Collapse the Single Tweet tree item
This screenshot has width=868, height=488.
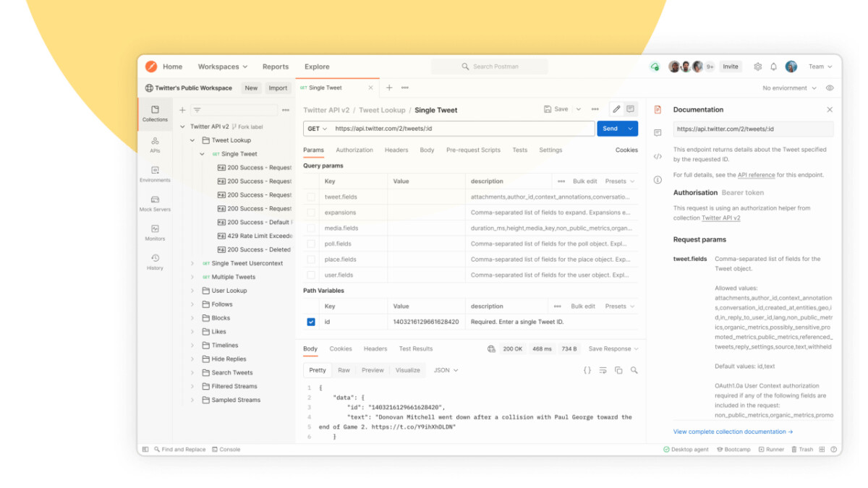(203, 153)
